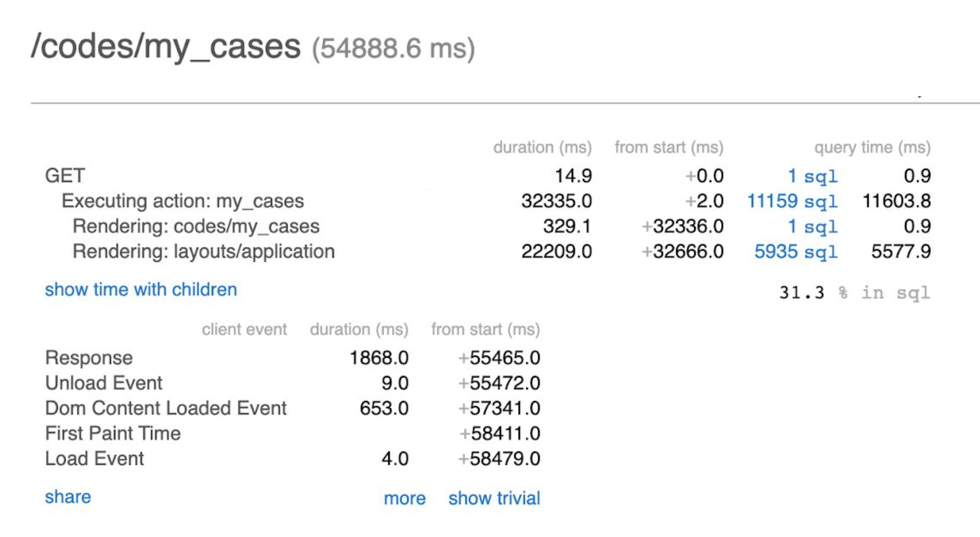Open the 5935 sql queries link
This screenshot has width=980, height=537.
(x=796, y=252)
